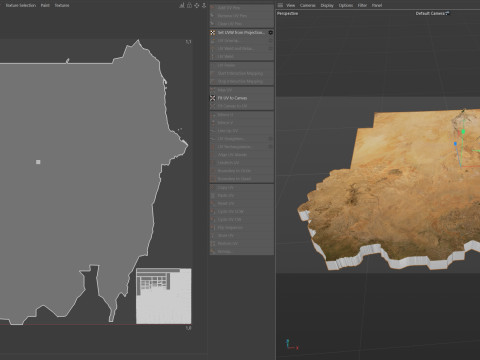Click the Flip Sequence command
The image size is (480, 360).
[242, 228]
